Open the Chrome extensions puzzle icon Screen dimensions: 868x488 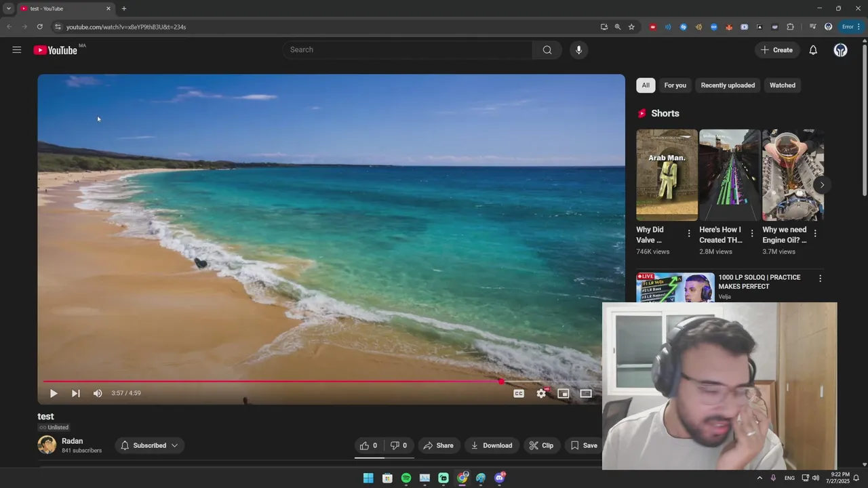point(790,27)
